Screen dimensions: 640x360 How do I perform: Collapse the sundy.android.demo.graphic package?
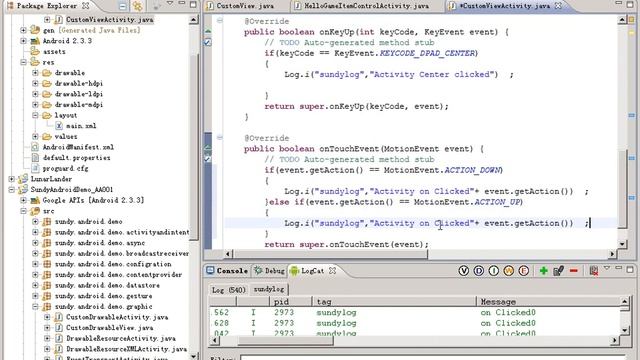coord(35,307)
